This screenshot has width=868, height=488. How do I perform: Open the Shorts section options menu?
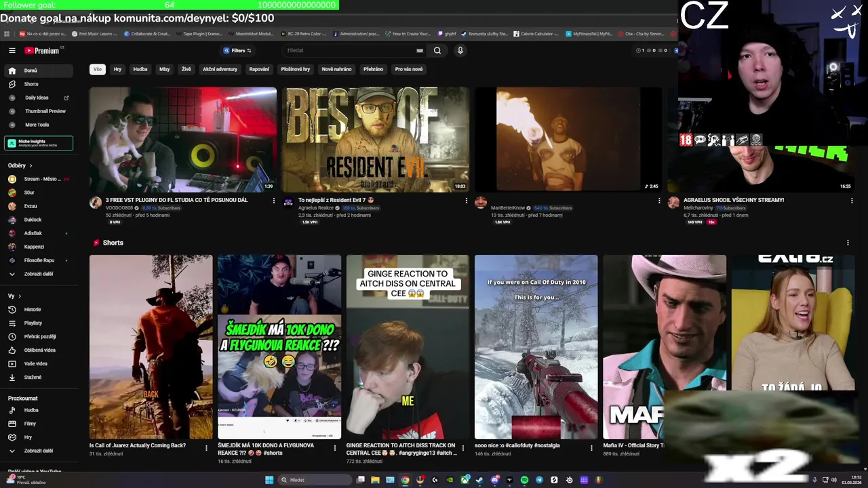click(x=848, y=243)
